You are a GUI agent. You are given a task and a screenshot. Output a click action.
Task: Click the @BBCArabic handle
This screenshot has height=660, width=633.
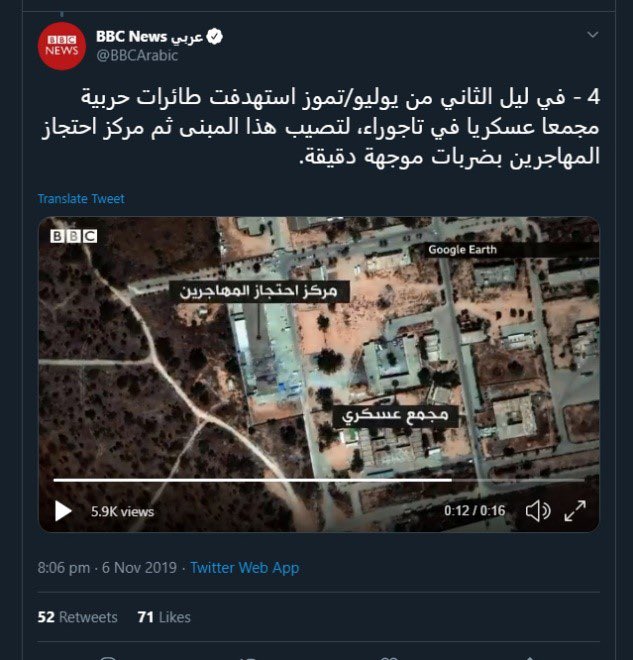tap(137, 56)
